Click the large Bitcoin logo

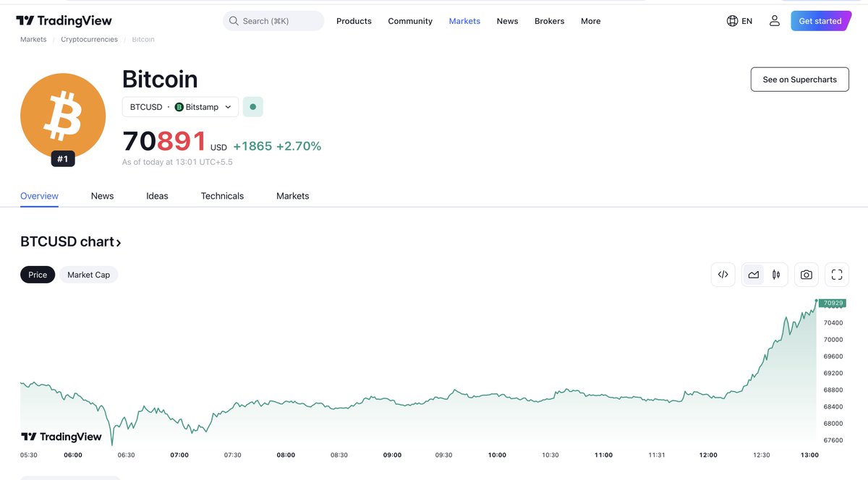62,116
